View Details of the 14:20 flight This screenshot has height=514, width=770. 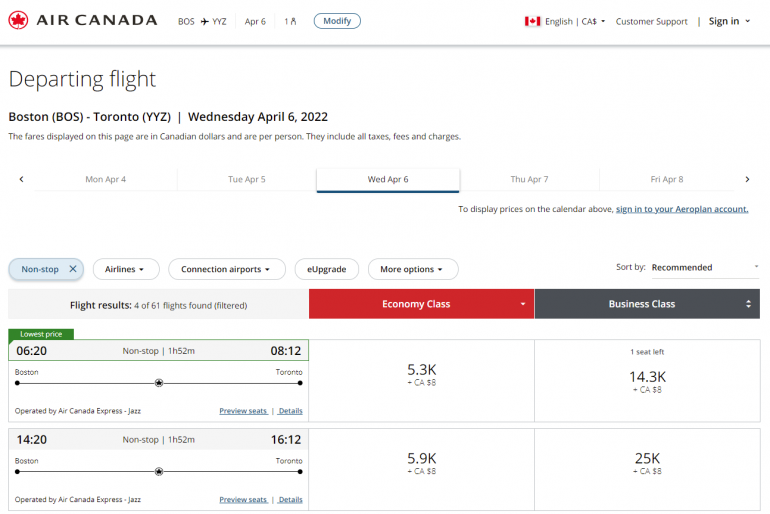pos(290,499)
